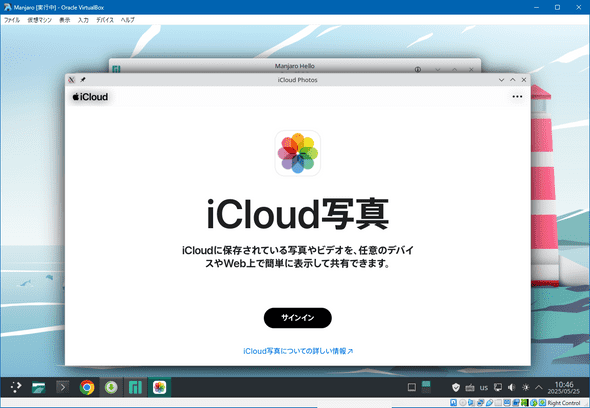Click the black サインイン sign-in button

click(297, 318)
